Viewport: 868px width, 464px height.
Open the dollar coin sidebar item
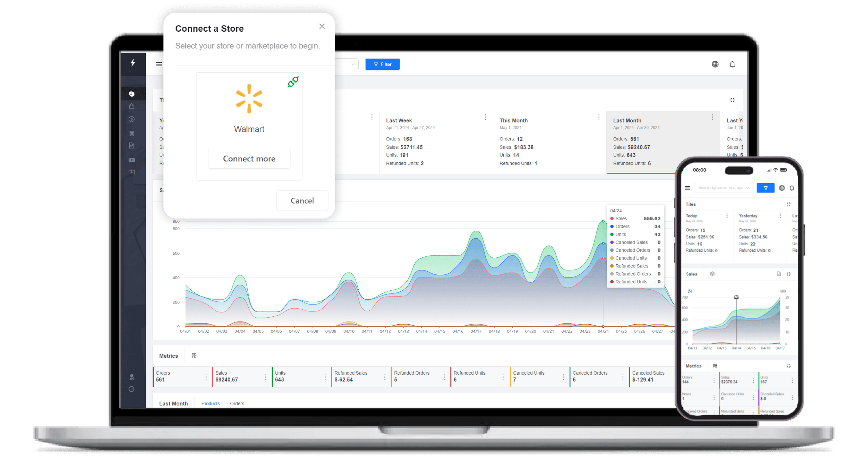pos(132,119)
